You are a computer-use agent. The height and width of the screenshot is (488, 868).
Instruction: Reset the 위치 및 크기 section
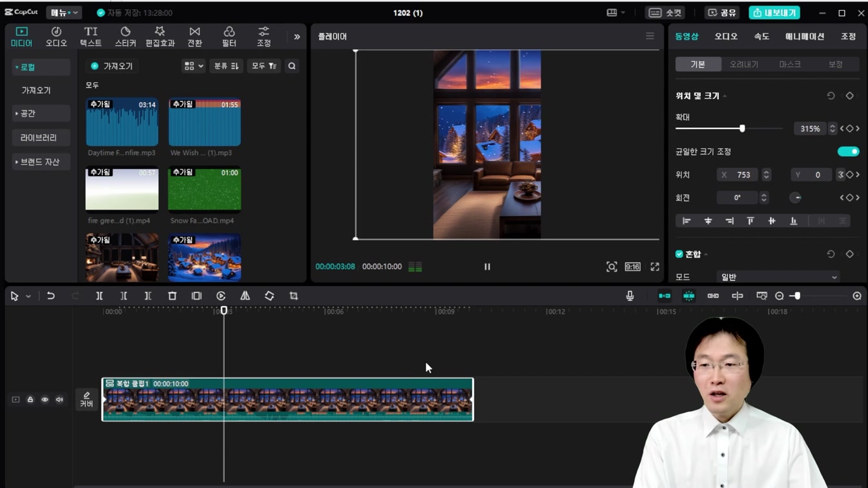831,96
